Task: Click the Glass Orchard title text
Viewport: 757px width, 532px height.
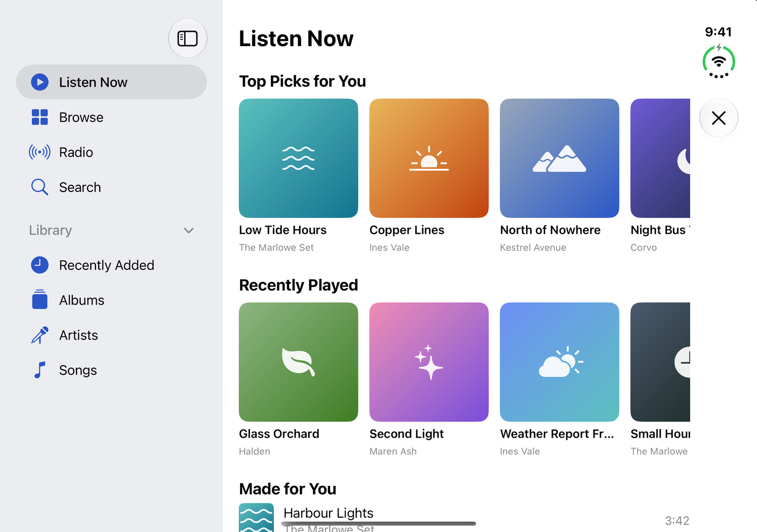Action: pos(279,434)
